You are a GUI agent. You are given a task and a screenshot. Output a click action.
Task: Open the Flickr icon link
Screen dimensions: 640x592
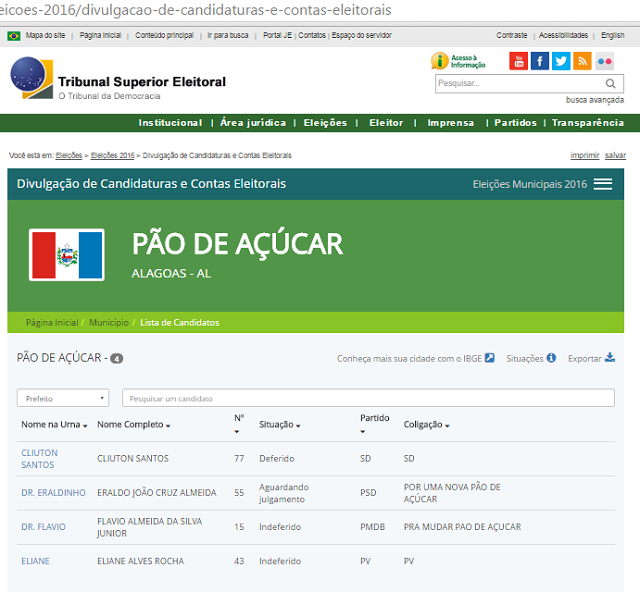(605, 61)
